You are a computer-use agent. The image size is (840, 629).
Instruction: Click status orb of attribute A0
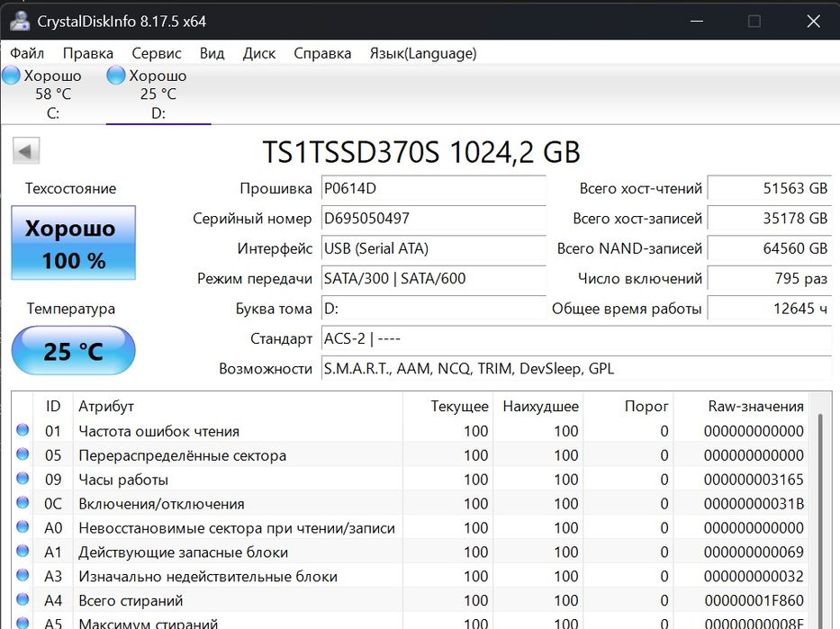[23, 526]
